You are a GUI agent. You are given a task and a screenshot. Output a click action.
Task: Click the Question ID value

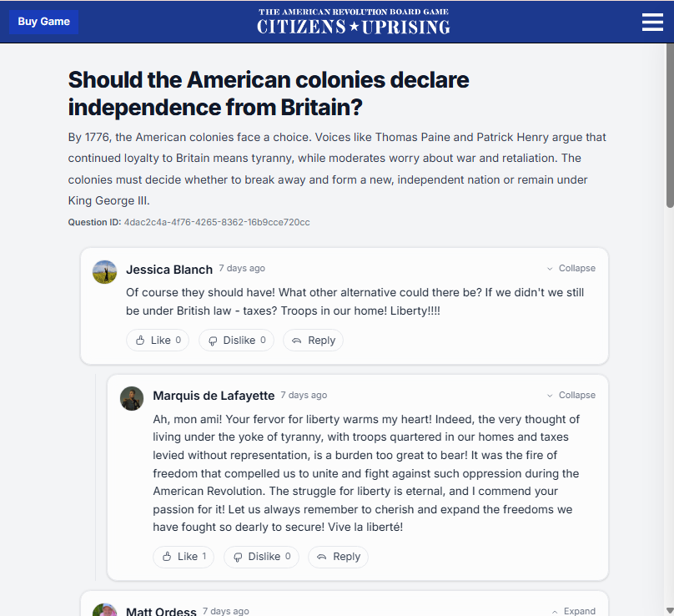[217, 222]
